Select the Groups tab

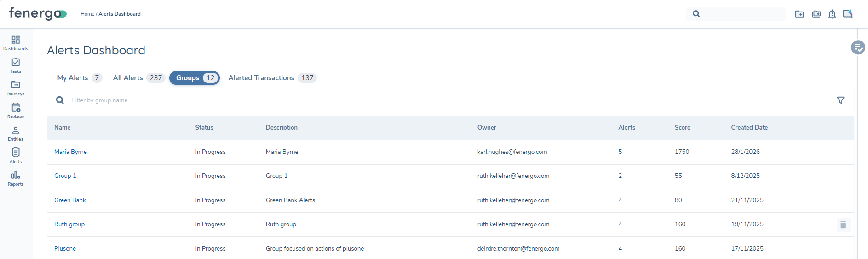(x=195, y=78)
